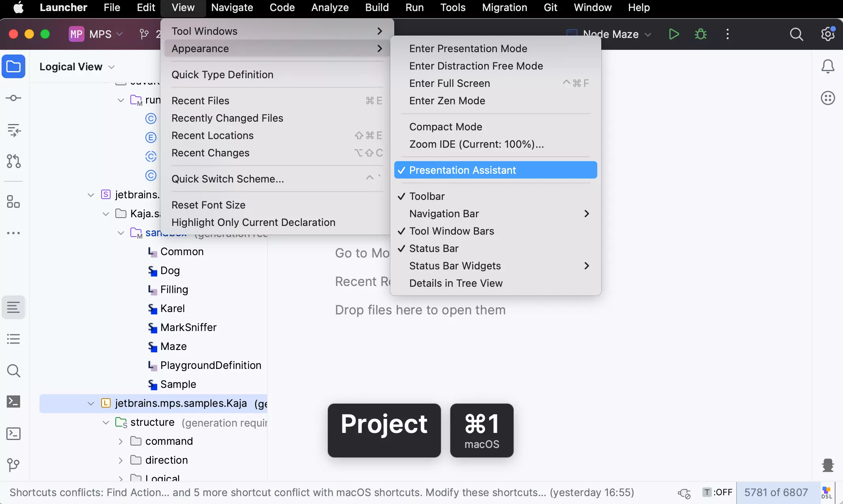Select Enter Full Screen mode
The image size is (843, 504).
pyautogui.click(x=450, y=83)
